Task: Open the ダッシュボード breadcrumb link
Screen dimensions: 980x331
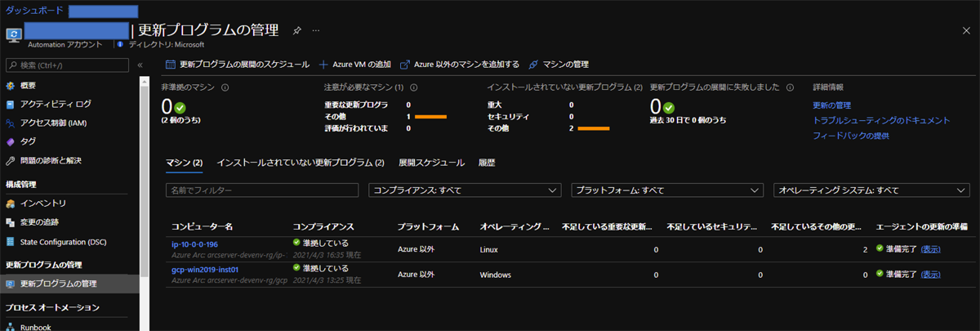Action: 33,11
